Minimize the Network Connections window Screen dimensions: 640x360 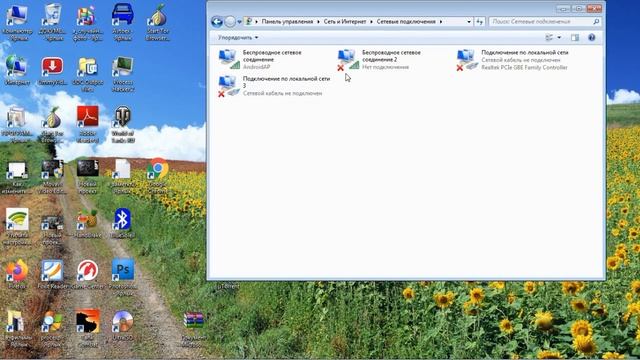[563, 9]
